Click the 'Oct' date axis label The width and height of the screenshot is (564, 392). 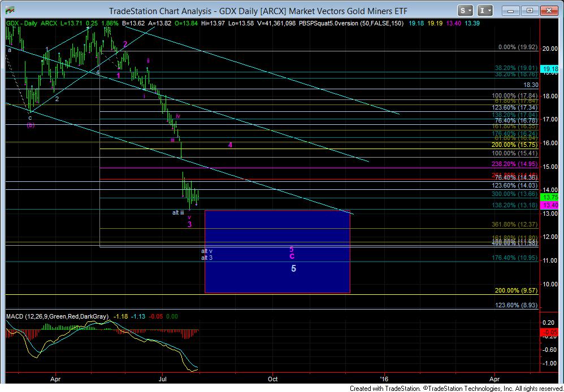click(273, 378)
